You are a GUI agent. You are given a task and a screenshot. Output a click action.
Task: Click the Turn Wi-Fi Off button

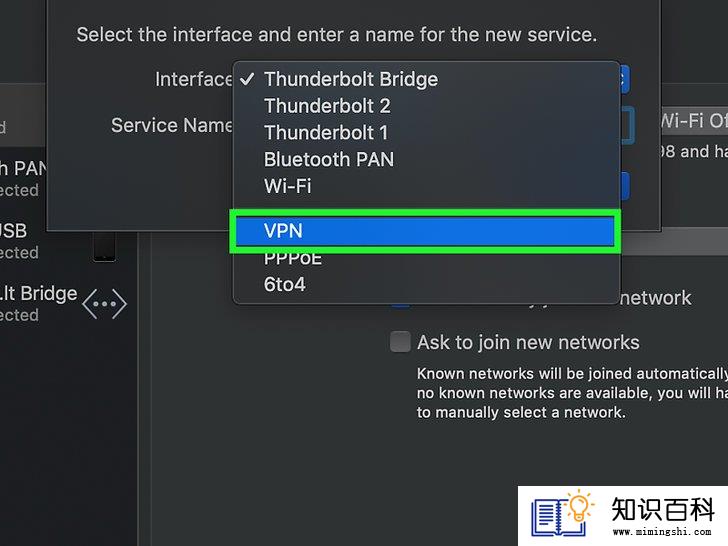point(695,121)
